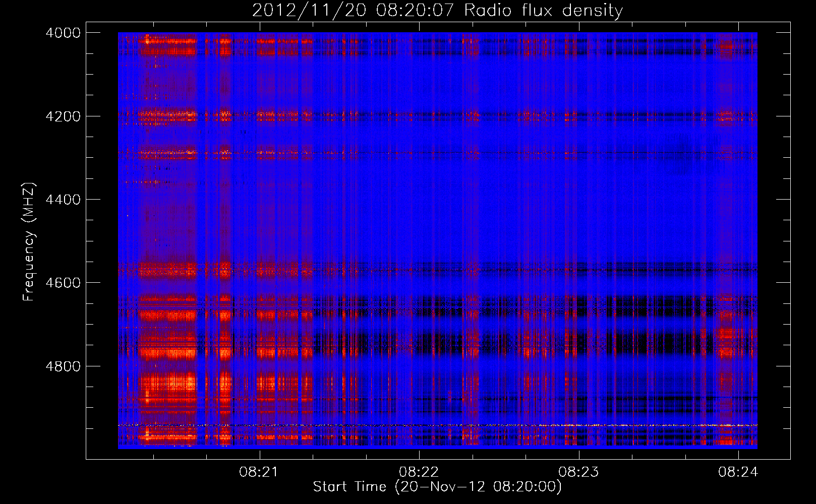Click the "Start Time (20-Nov-12 08:20:00)" axis label
Screen dimensions: 816x504
point(437,487)
